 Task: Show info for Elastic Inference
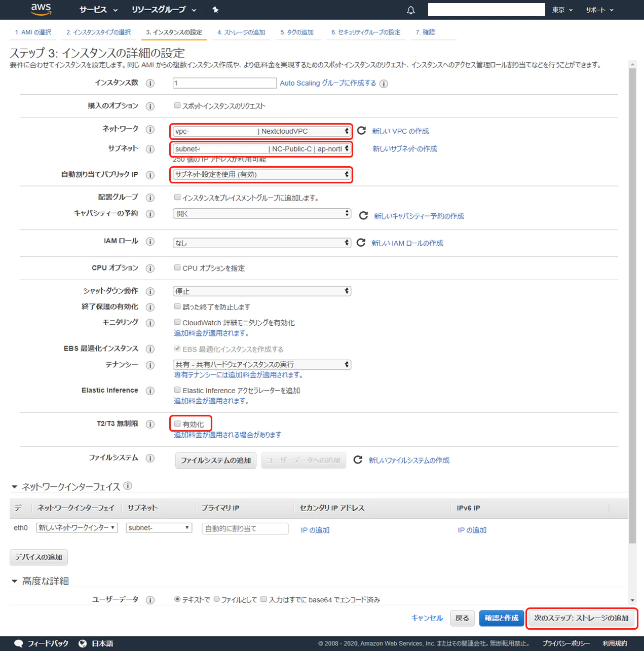(x=150, y=391)
